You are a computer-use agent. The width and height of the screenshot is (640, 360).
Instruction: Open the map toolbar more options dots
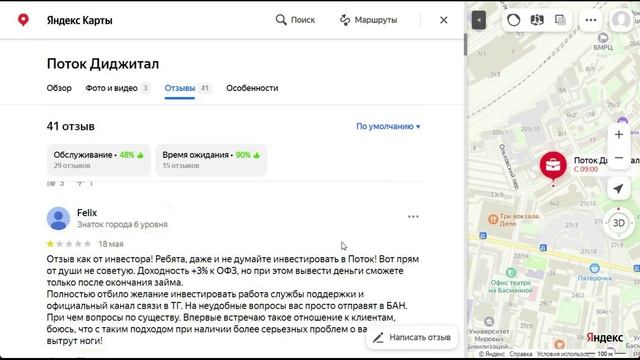click(591, 20)
